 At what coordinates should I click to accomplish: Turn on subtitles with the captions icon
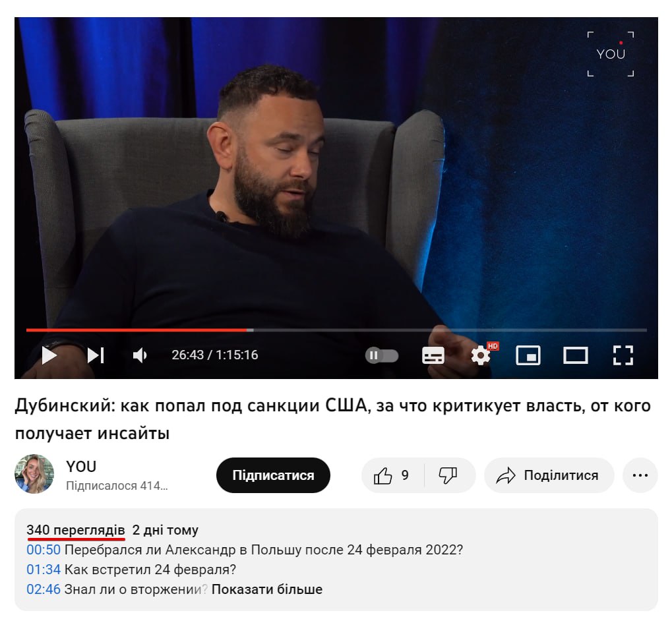click(433, 355)
